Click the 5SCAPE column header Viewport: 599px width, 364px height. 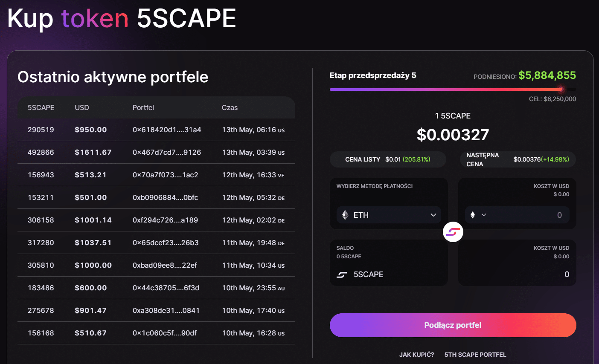(41, 107)
